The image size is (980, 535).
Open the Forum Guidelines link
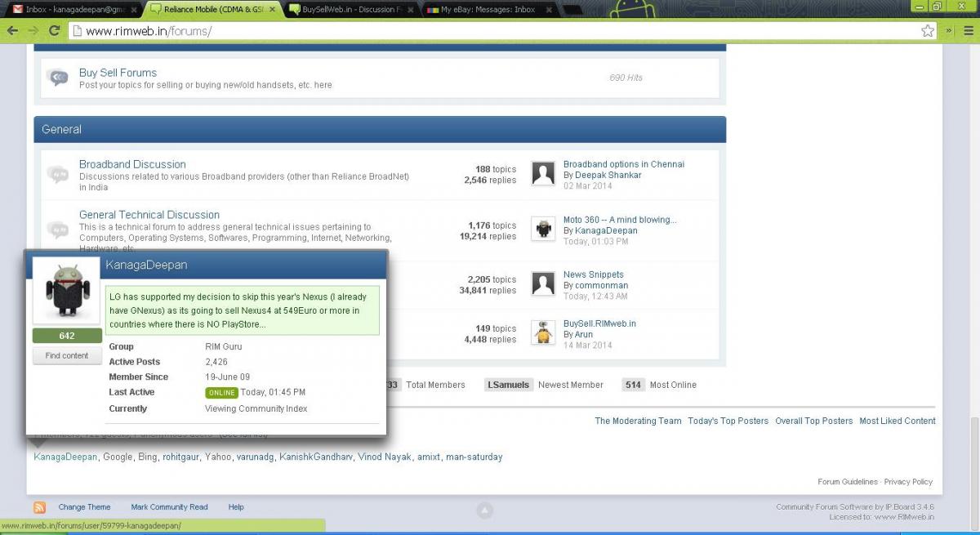848,482
